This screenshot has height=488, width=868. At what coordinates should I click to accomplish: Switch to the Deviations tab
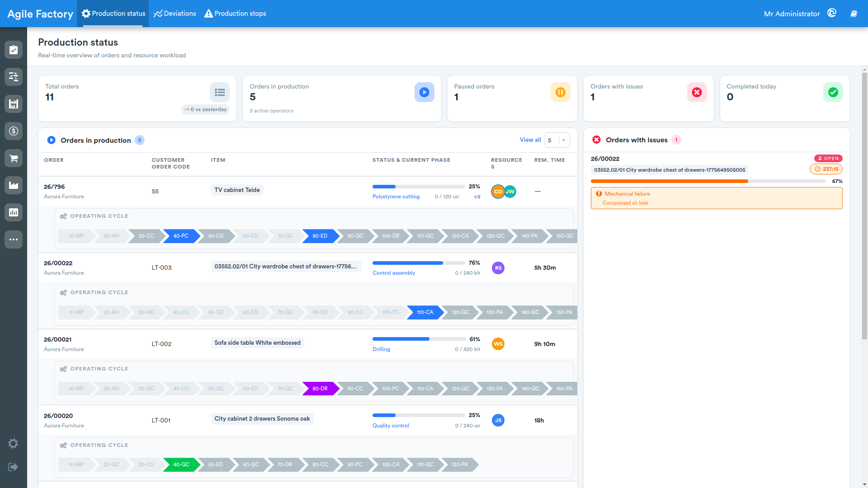(175, 14)
